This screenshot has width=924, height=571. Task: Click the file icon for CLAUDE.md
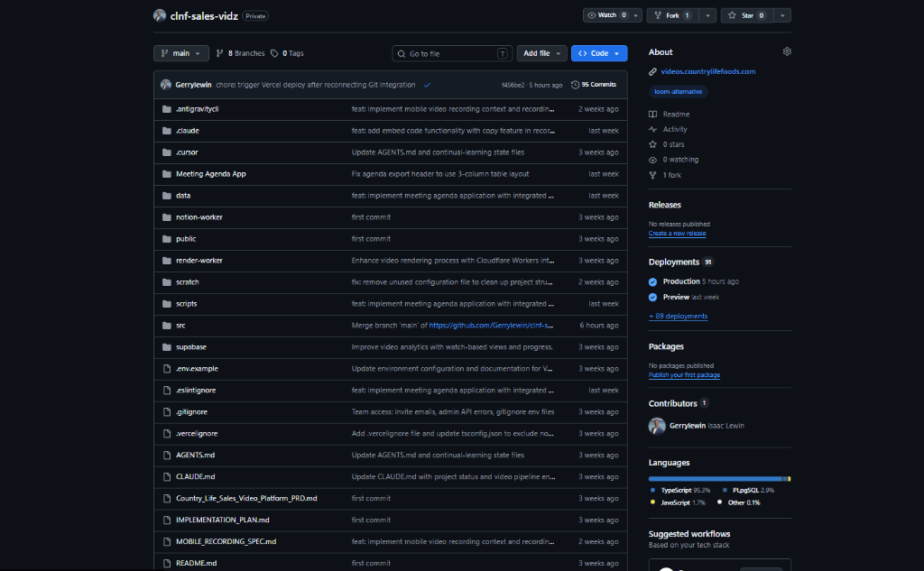tap(167, 476)
